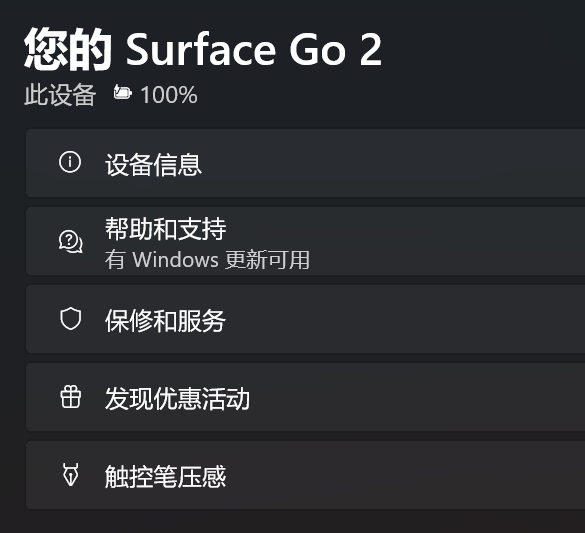Click the 100% battery percentage text
Screen dimensions: 585x533
pos(169,95)
